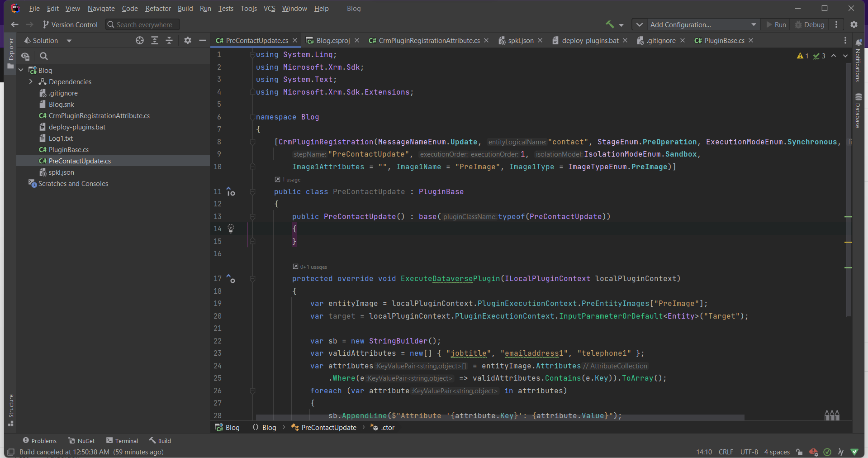
Task: Jump to previous highlighted error arrow
Action: (x=834, y=56)
